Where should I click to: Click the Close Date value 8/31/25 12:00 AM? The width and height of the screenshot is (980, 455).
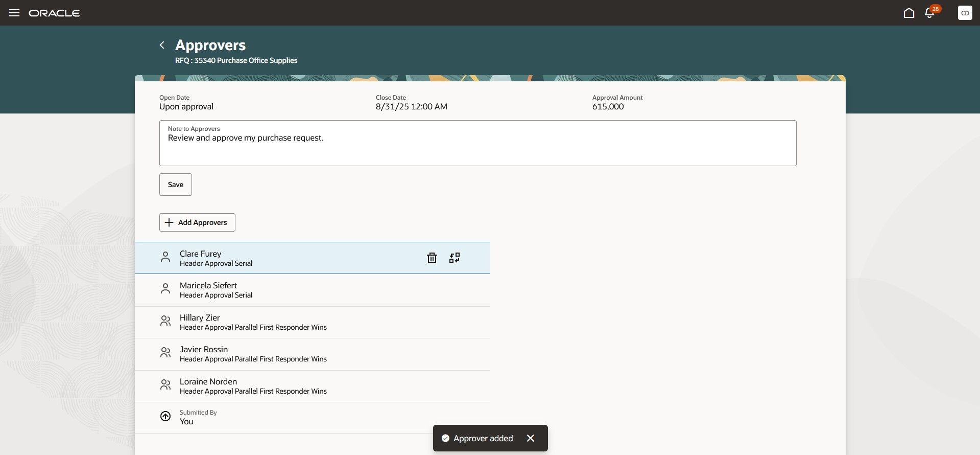[412, 107]
